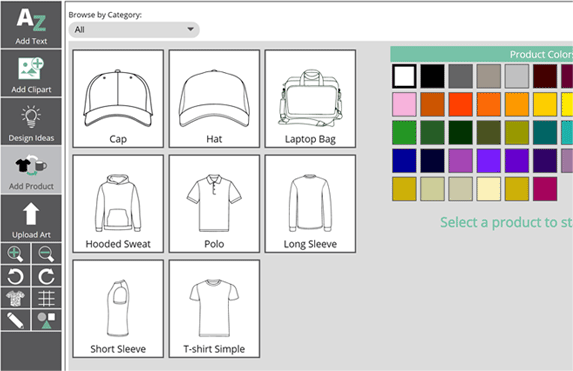
Task: Select the royal blue swatch
Action: [x=404, y=160]
